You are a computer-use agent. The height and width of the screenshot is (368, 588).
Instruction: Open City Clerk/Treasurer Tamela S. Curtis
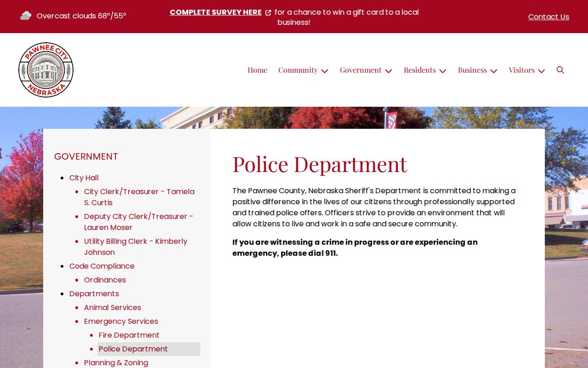click(x=139, y=197)
